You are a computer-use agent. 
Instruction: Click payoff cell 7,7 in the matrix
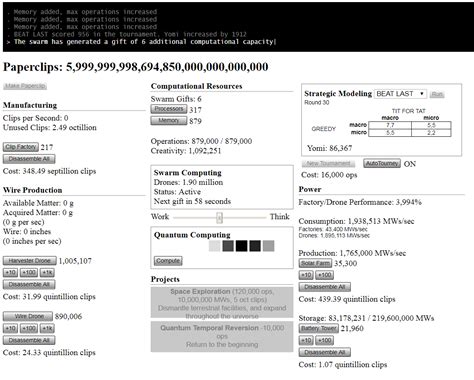(x=390, y=125)
